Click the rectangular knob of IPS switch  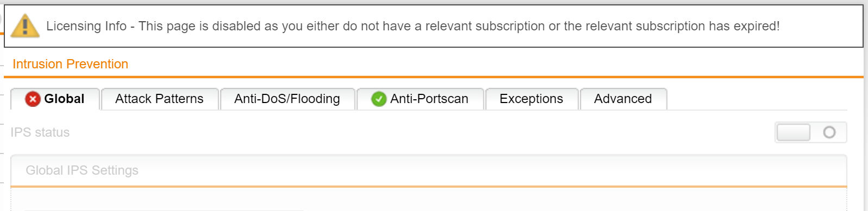pyautogui.click(x=794, y=132)
